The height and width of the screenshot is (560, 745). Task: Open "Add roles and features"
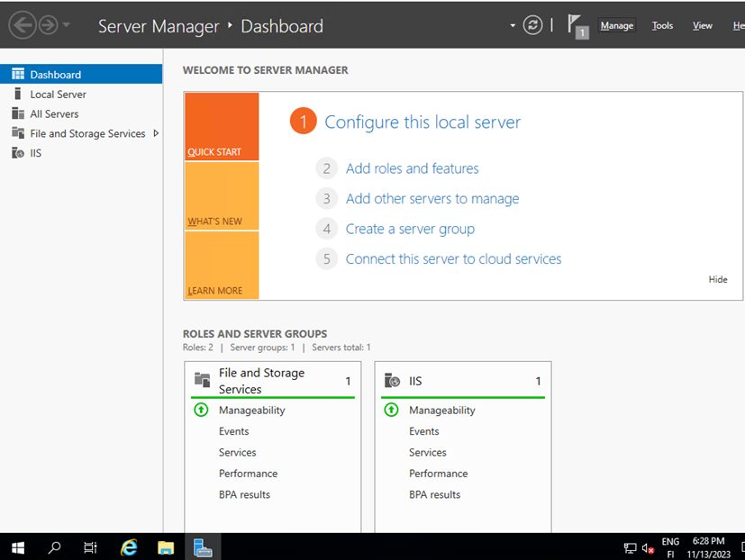[412, 168]
